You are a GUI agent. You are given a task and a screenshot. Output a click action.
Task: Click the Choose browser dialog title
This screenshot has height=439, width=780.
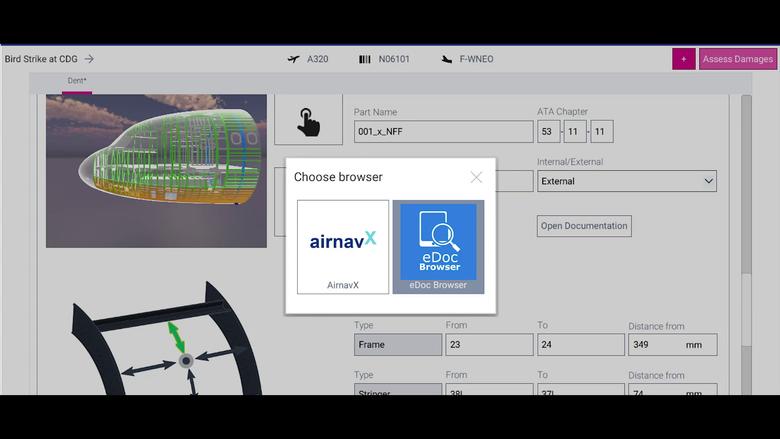coord(338,177)
